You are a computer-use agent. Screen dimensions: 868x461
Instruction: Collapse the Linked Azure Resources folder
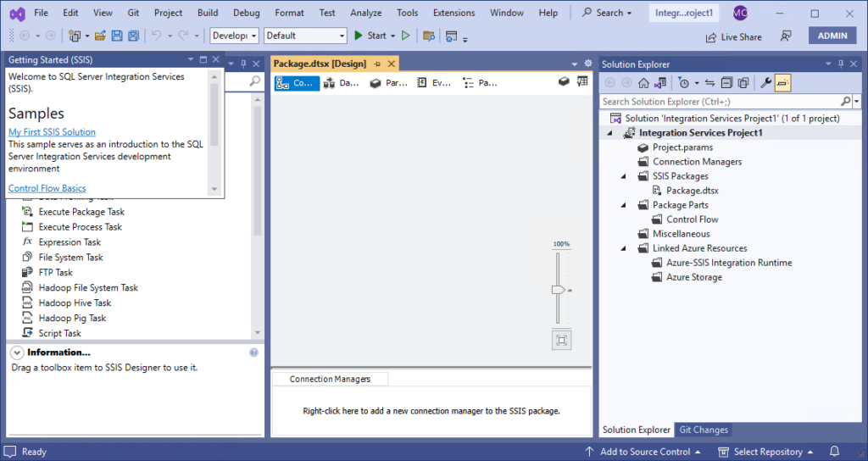point(623,248)
